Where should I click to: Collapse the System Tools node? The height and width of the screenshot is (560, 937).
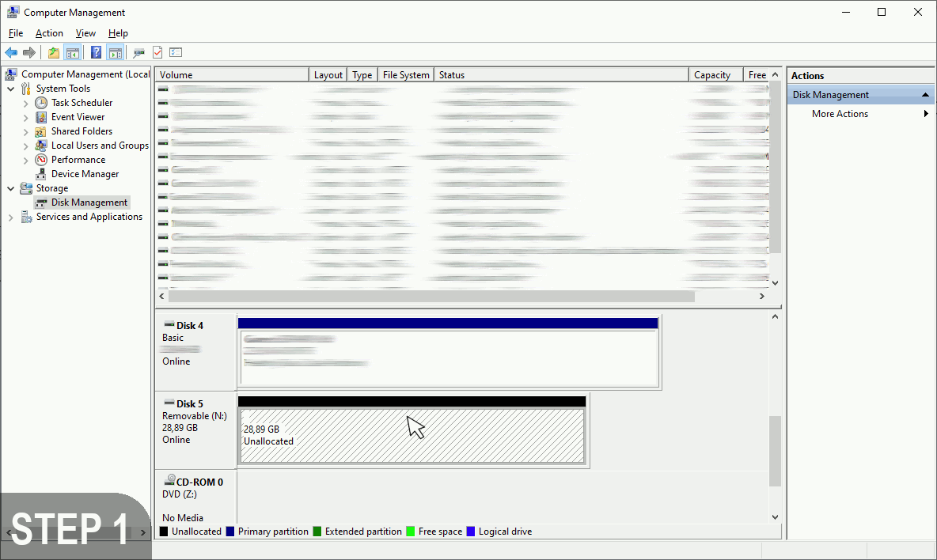11,89
